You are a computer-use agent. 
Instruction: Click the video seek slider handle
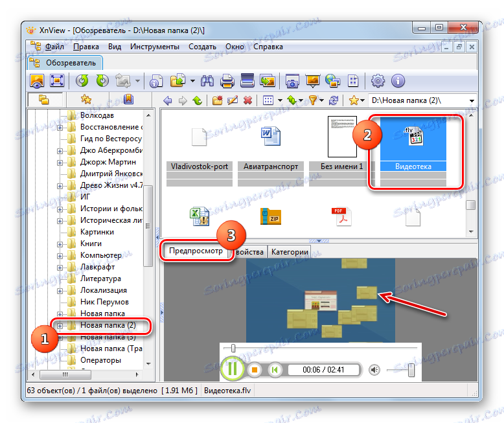[x=233, y=348]
